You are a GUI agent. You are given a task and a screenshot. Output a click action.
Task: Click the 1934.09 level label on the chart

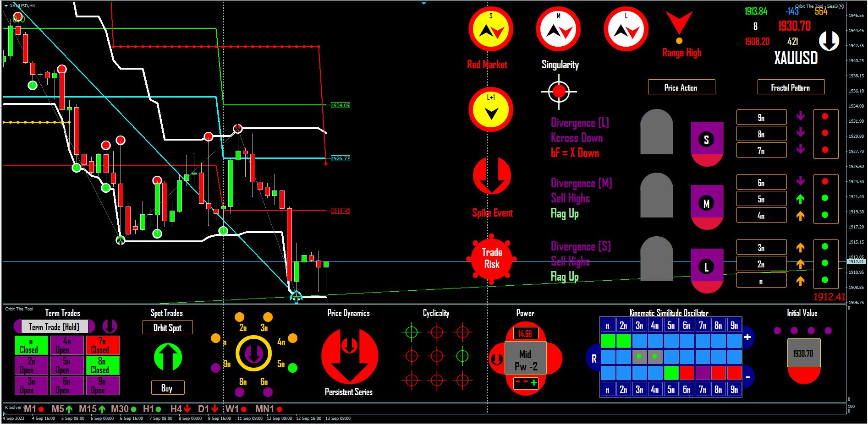[340, 105]
